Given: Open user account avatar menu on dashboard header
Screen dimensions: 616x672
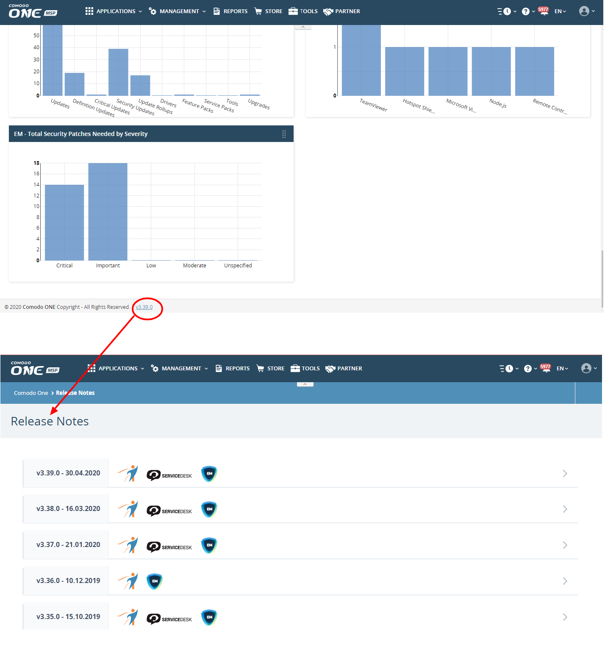Looking at the screenshot, I should [x=587, y=11].
